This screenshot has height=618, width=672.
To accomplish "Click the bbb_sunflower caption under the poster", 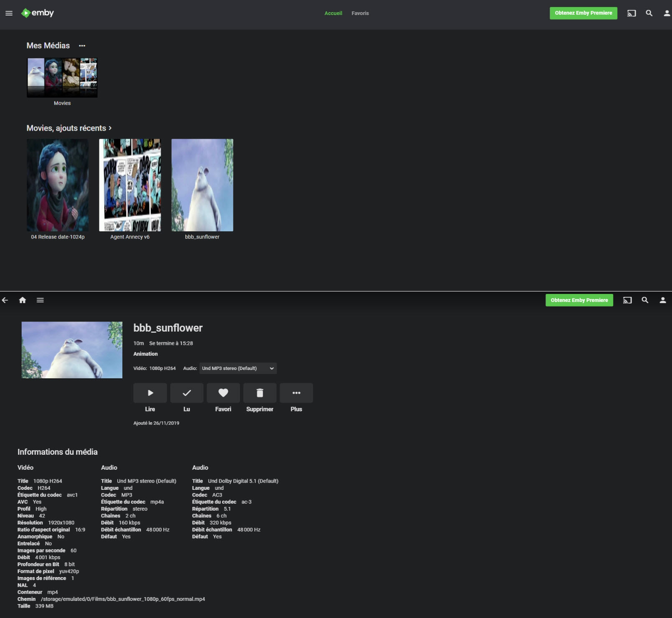I will click(202, 237).
